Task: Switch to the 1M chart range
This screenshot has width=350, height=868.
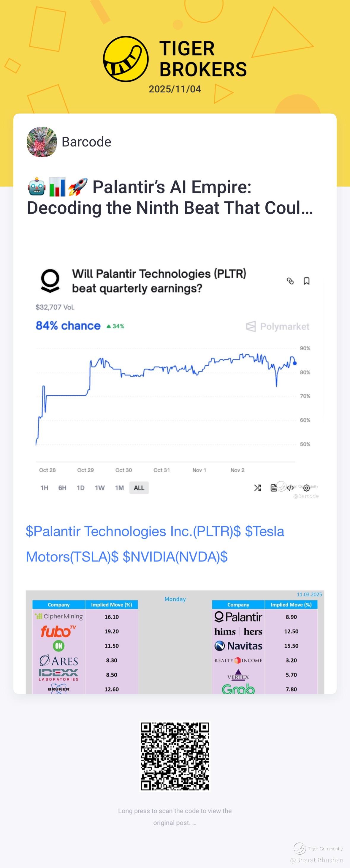Action: point(119,487)
